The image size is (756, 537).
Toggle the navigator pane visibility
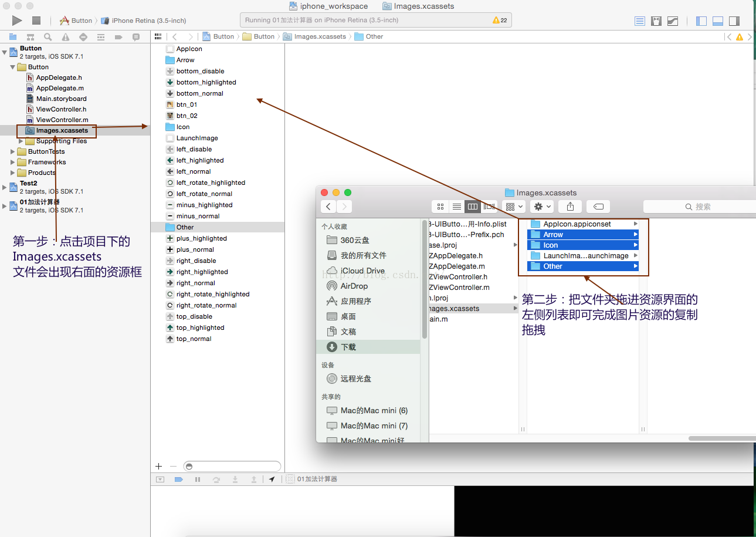(701, 21)
